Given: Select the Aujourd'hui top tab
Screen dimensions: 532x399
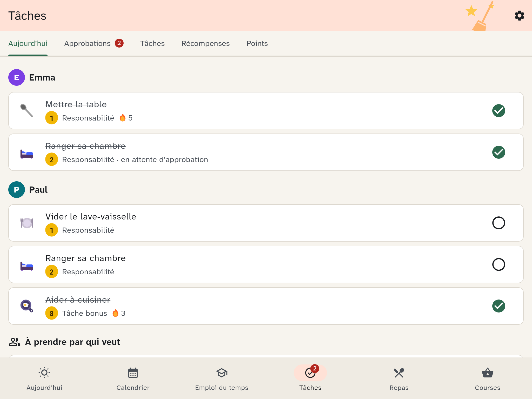Looking at the screenshot, I should tap(28, 43).
